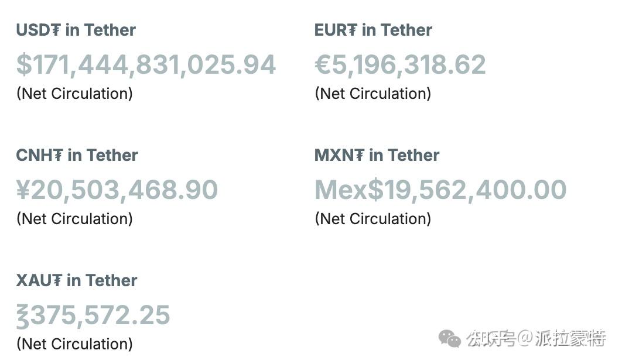This screenshot has width=622, height=364.
Task: Select the 20,503,468.90 CNH amount
Action: [124, 190]
